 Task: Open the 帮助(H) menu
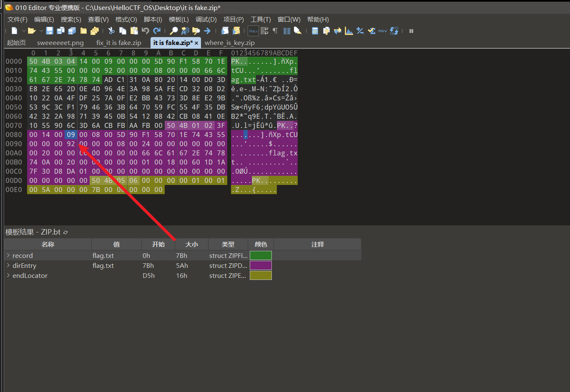pyautogui.click(x=318, y=20)
